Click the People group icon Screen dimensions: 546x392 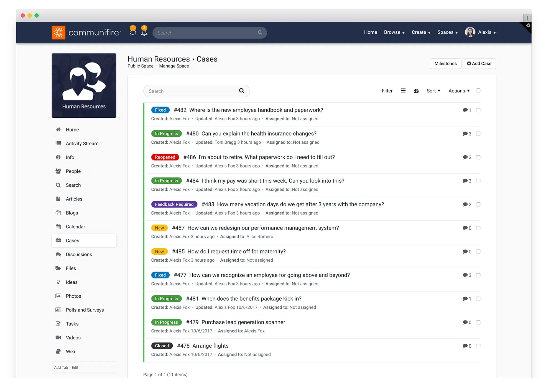point(58,171)
